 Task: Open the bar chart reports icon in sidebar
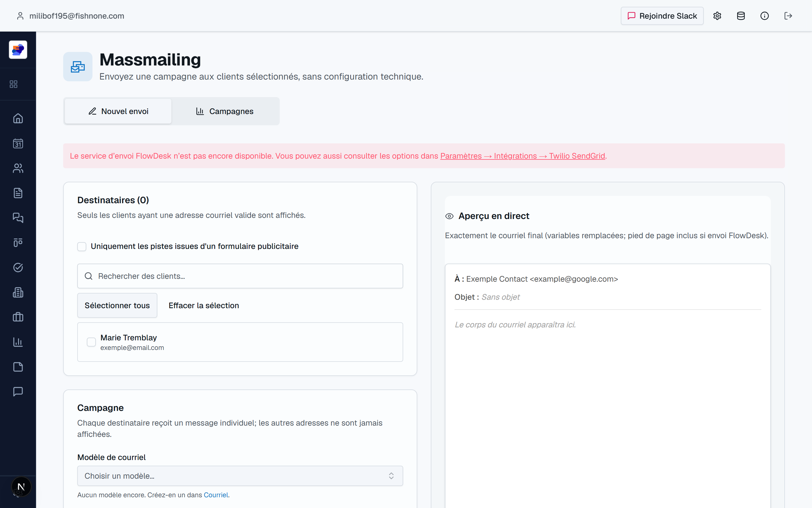pos(18,342)
